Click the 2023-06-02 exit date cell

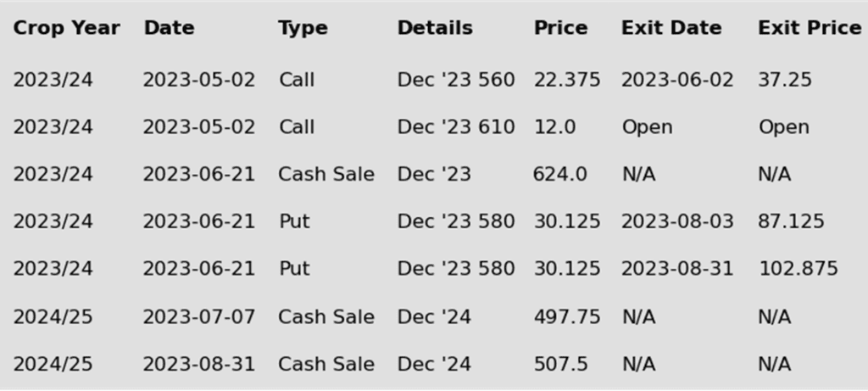(677, 80)
